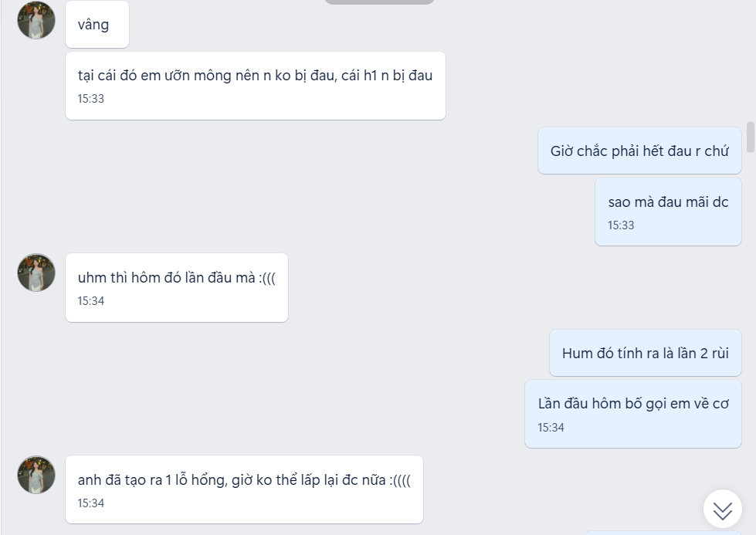Select the "vâng" message bubble

(97, 24)
